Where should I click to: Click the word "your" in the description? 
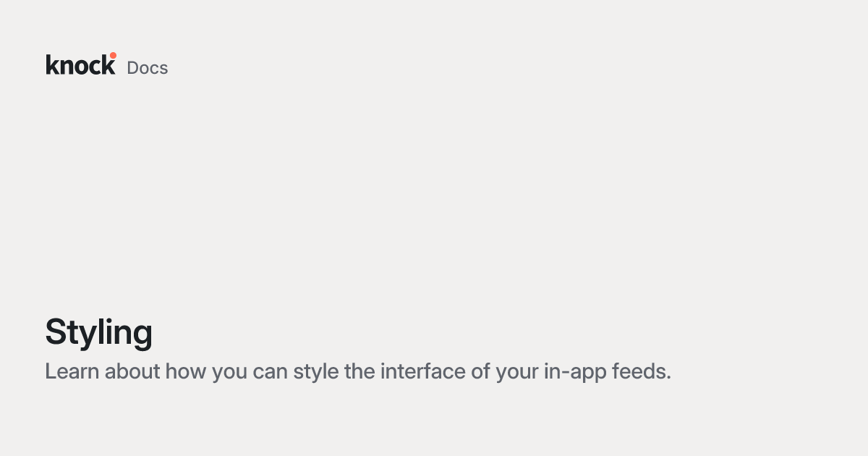517,372
